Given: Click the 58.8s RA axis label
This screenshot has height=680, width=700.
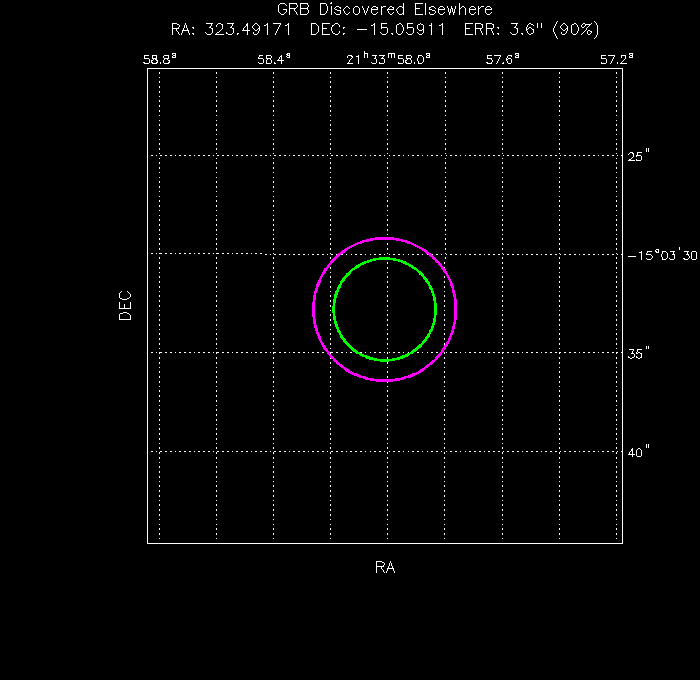Looking at the screenshot, I should [x=159, y=59].
